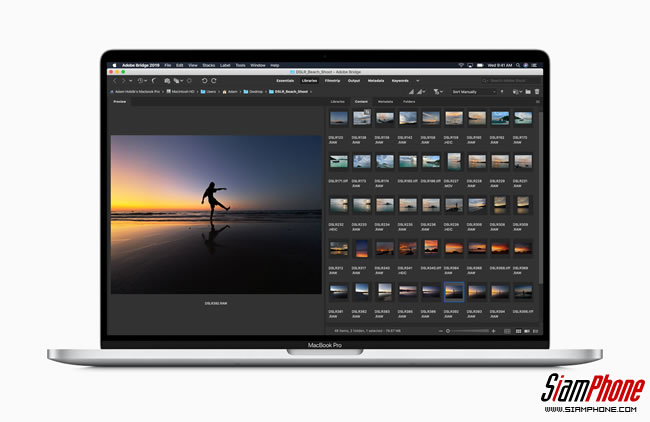Select the Metadata panel tab
This screenshot has width=650, height=422.
[385, 102]
